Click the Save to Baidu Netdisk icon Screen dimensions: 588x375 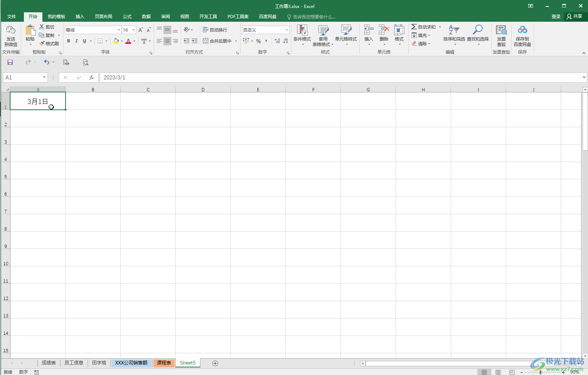pyautogui.click(x=522, y=30)
